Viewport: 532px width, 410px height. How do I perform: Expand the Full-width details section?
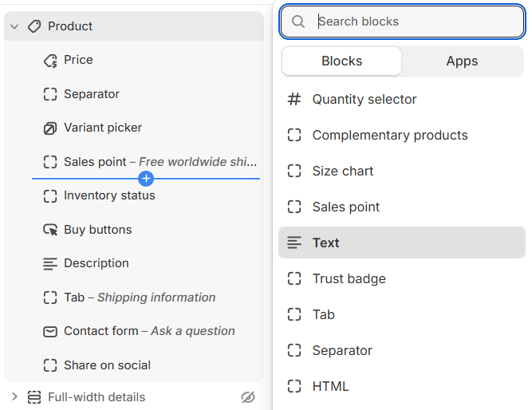point(14,397)
